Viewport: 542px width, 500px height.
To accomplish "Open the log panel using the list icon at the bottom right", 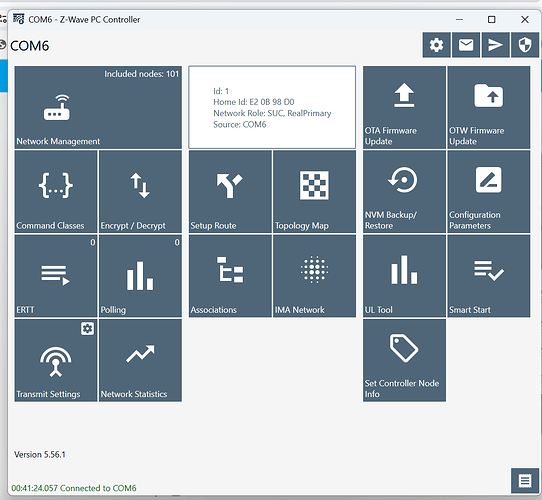I will point(525,481).
